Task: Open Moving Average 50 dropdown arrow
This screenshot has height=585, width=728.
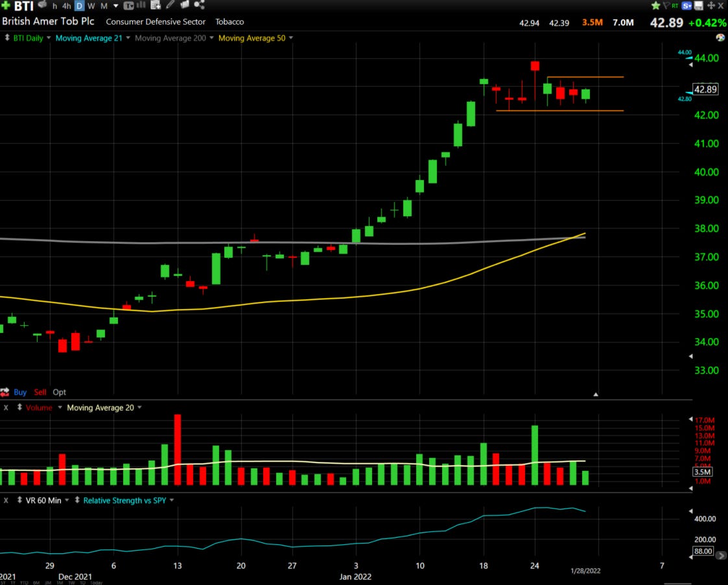Action: pos(291,38)
